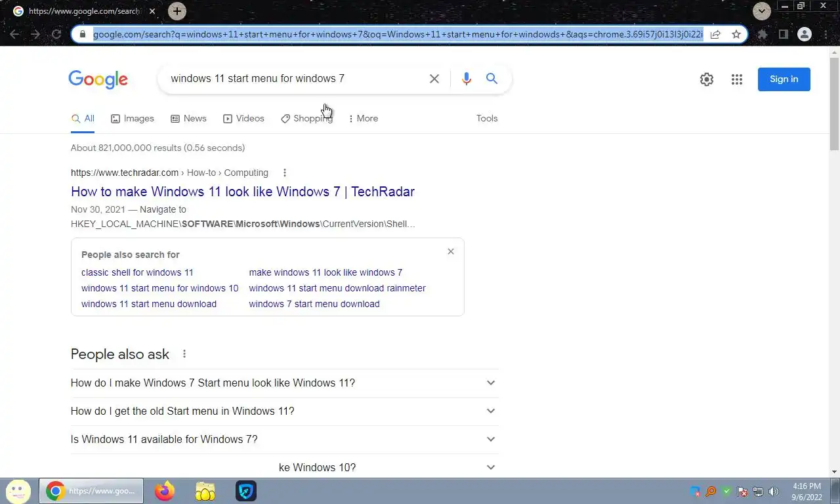Search make windows 11 look like windows 7

[325, 272]
